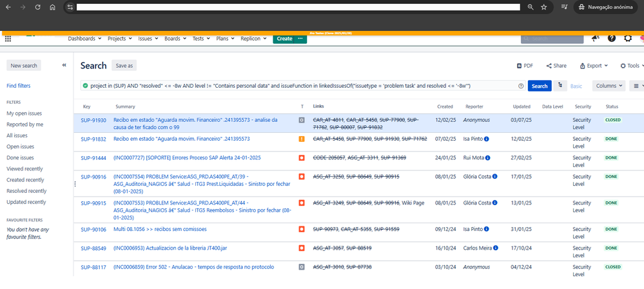Click info icon beside Rui Mota
The image size is (644, 289).
487,158
